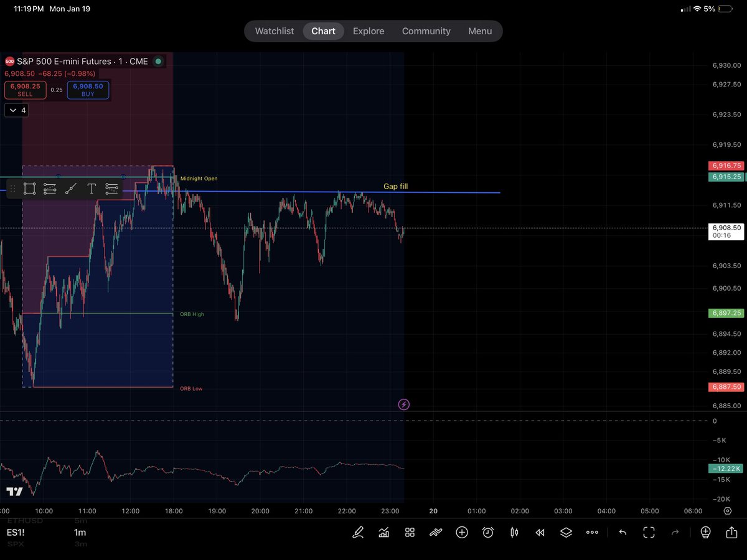
Task: Select the Text annotation tool
Action: [x=92, y=189]
